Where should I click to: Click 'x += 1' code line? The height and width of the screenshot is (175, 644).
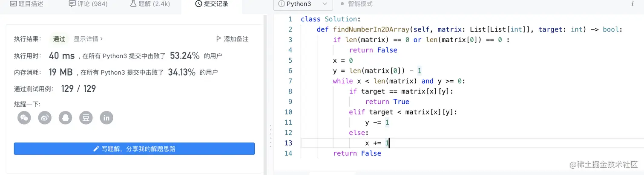pos(377,143)
